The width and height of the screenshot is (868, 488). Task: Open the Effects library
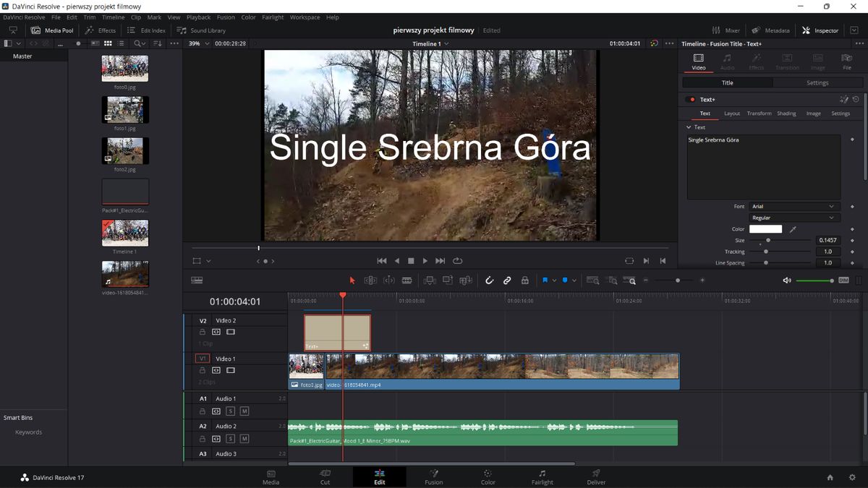101,30
